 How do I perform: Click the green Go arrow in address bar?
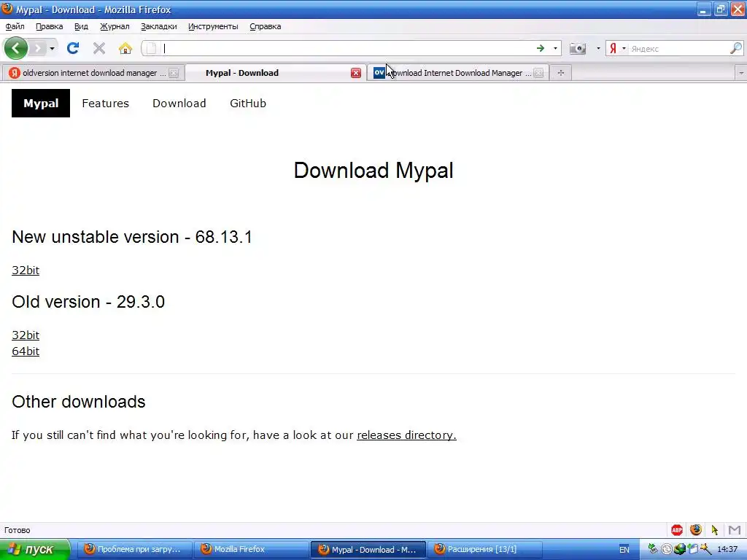point(541,48)
